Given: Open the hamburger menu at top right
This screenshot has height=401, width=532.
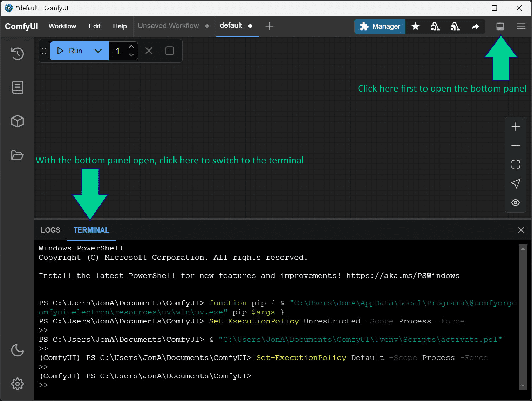Looking at the screenshot, I should 521,26.
